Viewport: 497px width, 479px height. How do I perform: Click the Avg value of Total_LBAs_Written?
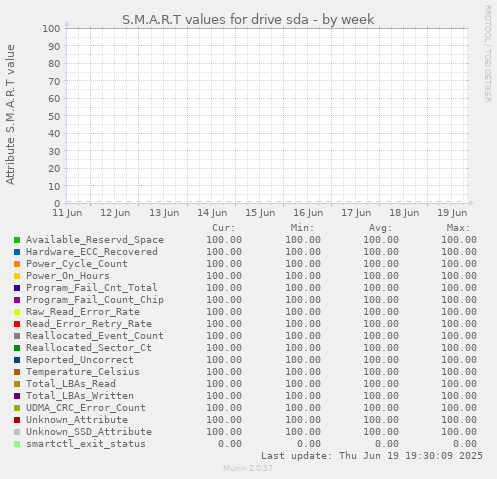coord(381,396)
